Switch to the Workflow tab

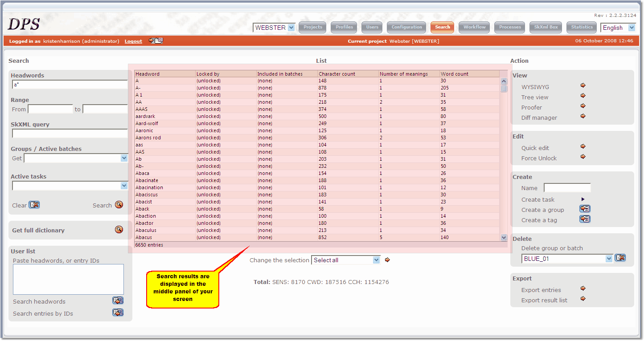pos(475,27)
